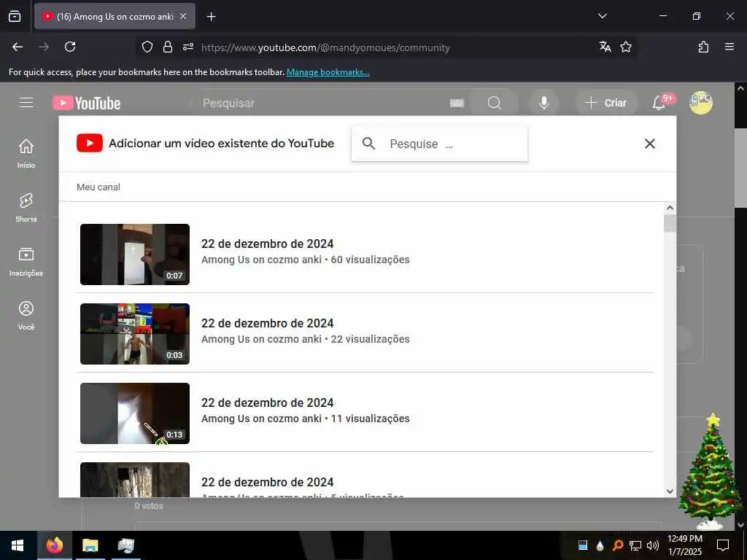The image size is (747, 560).
Task: Open the account avatar menu
Action: (700, 103)
